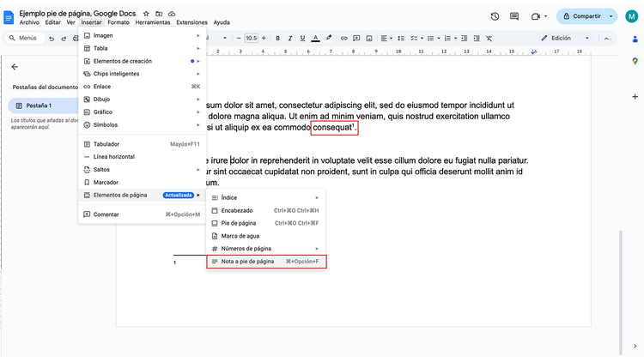644x362 pixels.
Task: Check cloud save status icon
Action: click(172, 14)
